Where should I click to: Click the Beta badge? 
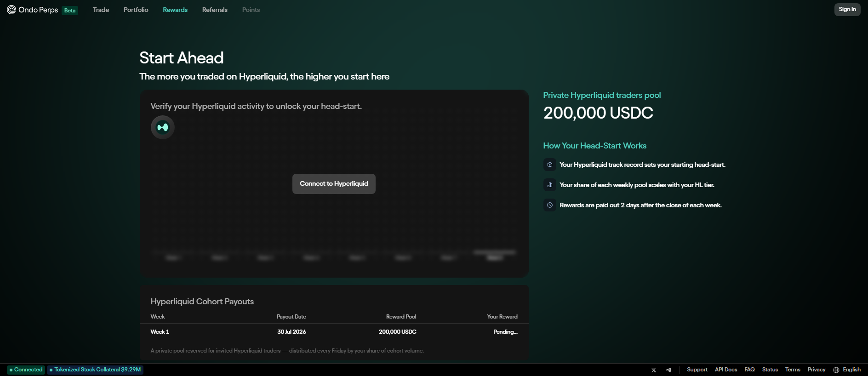(x=70, y=11)
